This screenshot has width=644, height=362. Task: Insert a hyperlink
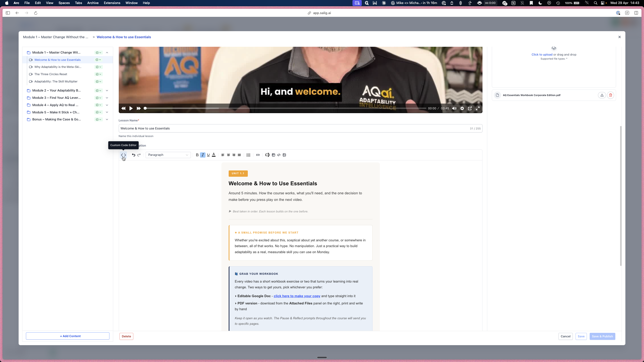[258, 155]
